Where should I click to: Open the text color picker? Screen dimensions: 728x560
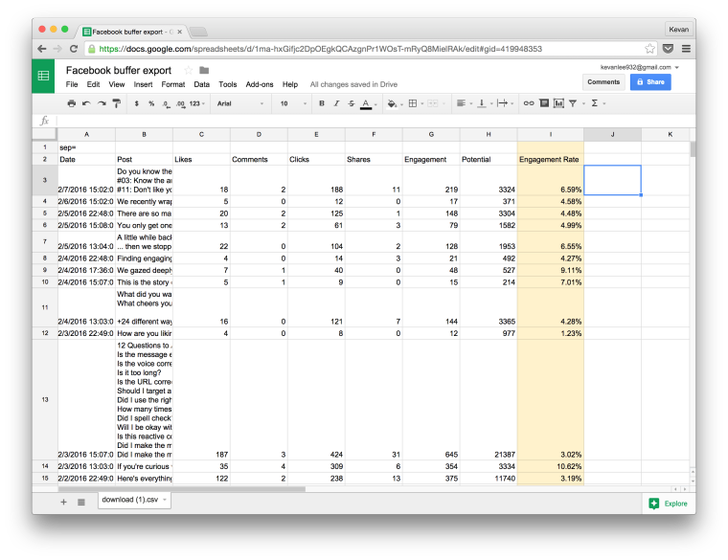pyautogui.click(x=366, y=103)
